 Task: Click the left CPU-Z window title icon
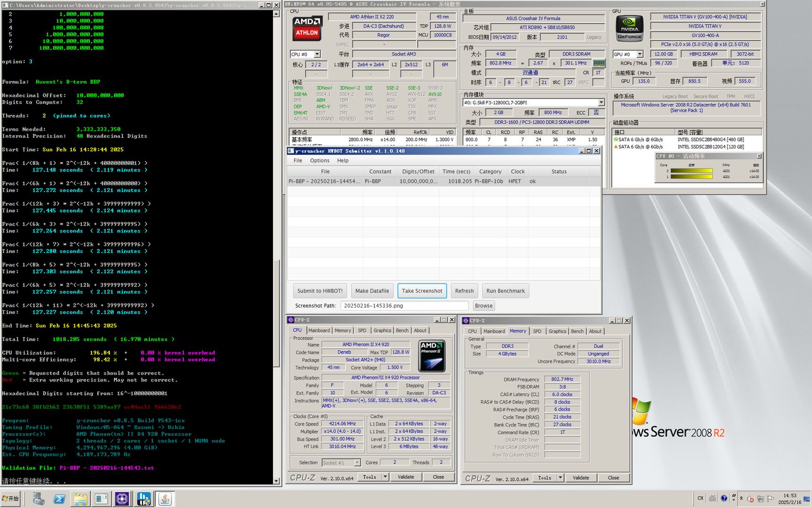[291, 320]
